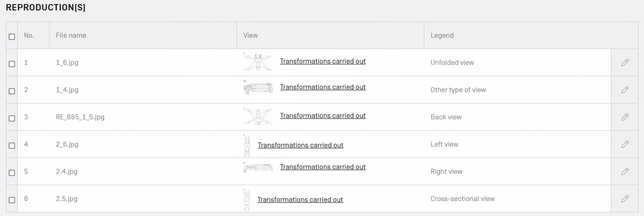Viewport: 644px width, 216px height.
Task: Check the box for row 1_6.jpg
Action: pos(12,64)
